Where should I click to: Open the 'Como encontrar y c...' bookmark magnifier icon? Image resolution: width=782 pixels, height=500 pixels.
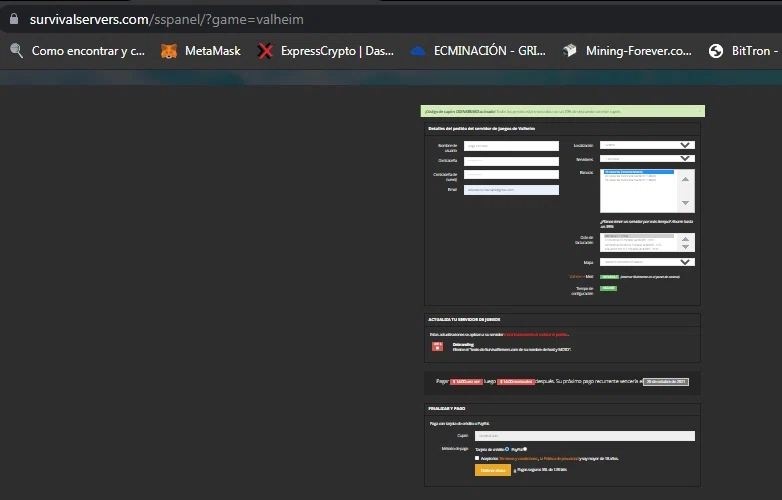(x=16, y=51)
